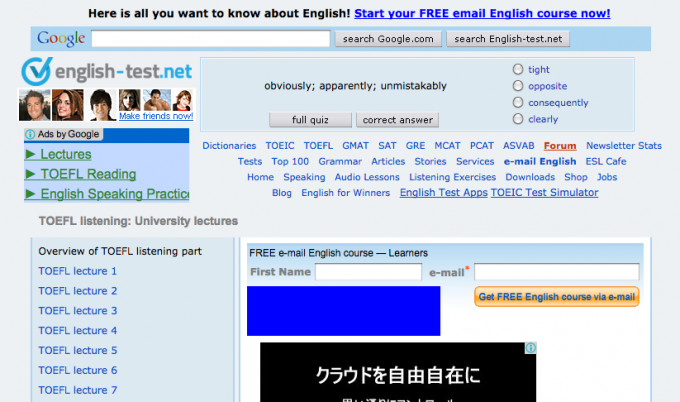Viewport: 680px width, 402px height.
Task: Select the 'clearly' answer option
Action: [x=518, y=119]
